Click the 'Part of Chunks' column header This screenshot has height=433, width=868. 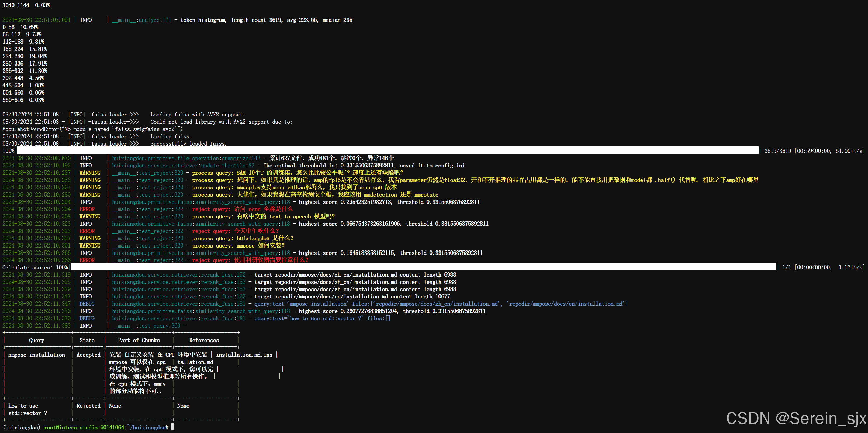point(139,340)
